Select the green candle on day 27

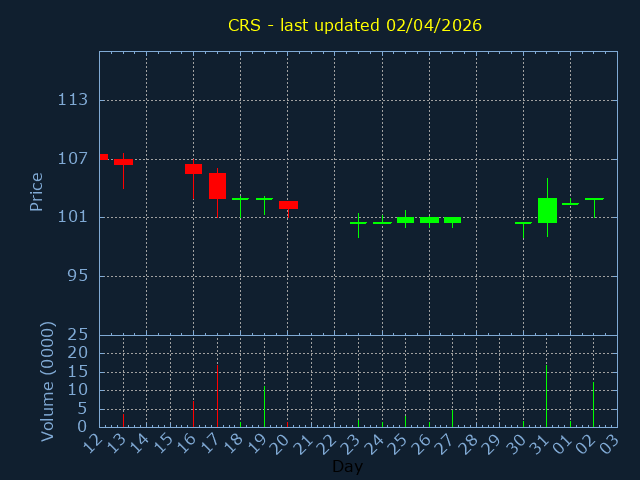452,220
